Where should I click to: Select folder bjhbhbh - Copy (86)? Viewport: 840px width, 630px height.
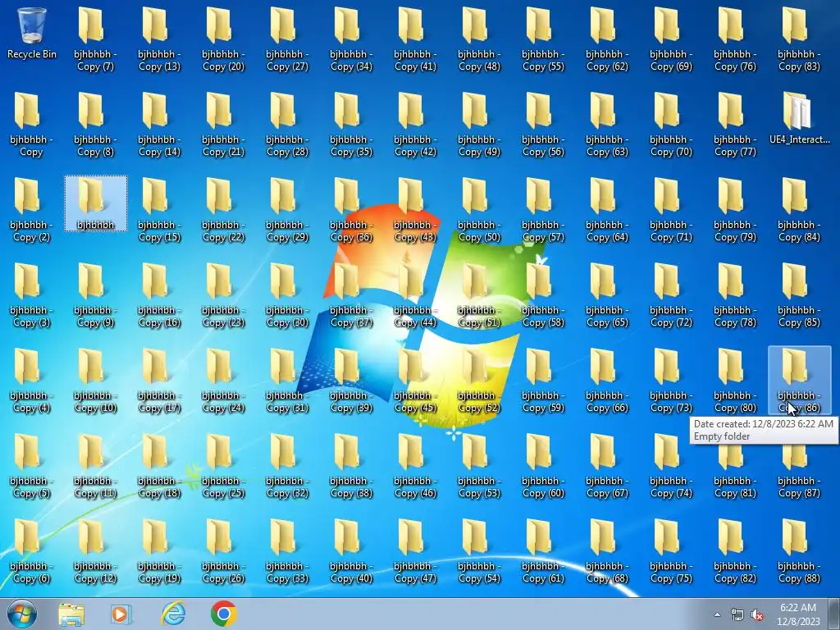(x=799, y=380)
